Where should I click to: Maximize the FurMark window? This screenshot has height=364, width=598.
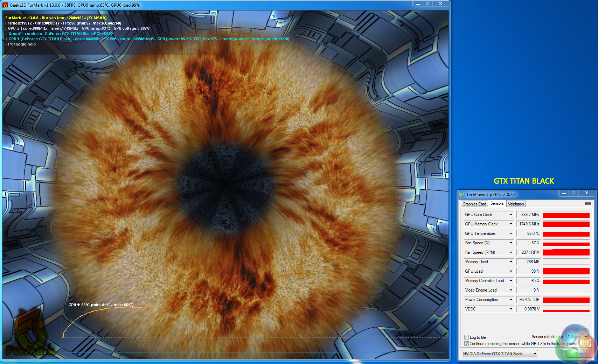[x=427, y=4]
